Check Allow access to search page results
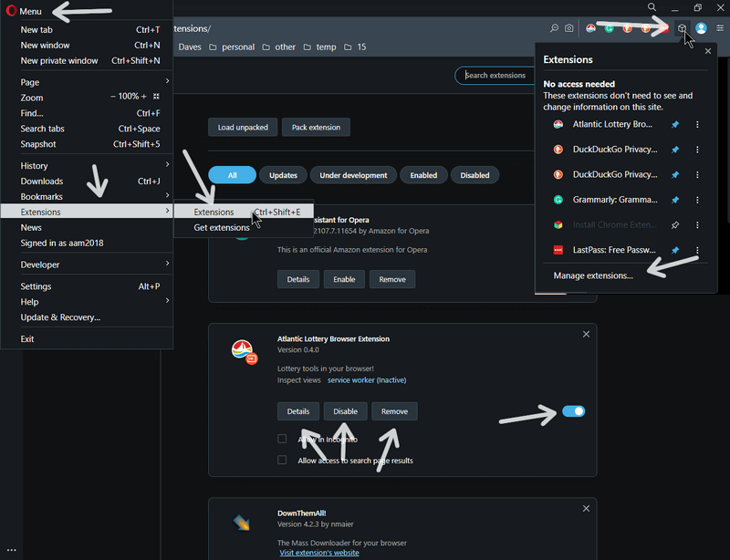The image size is (730, 560). [x=282, y=460]
